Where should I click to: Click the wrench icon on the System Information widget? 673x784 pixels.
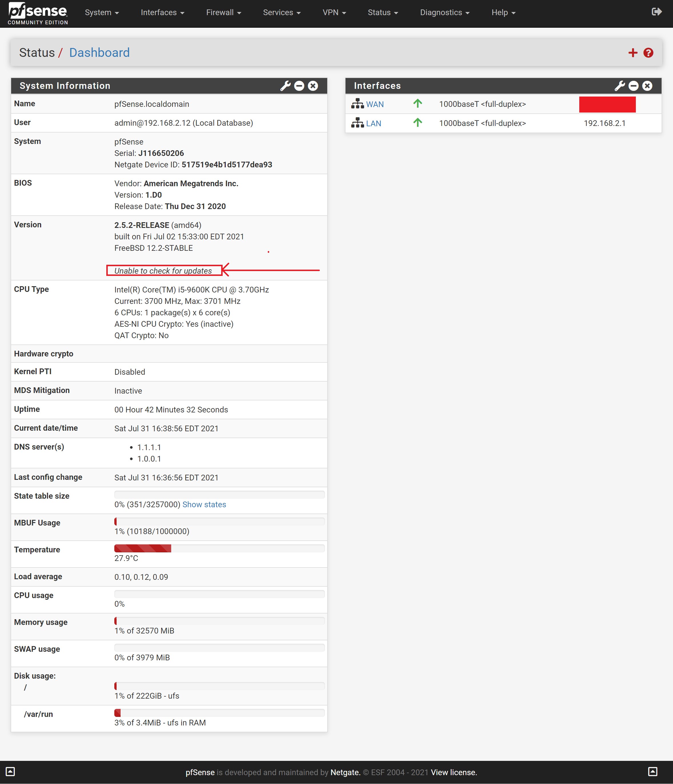pyautogui.click(x=285, y=86)
